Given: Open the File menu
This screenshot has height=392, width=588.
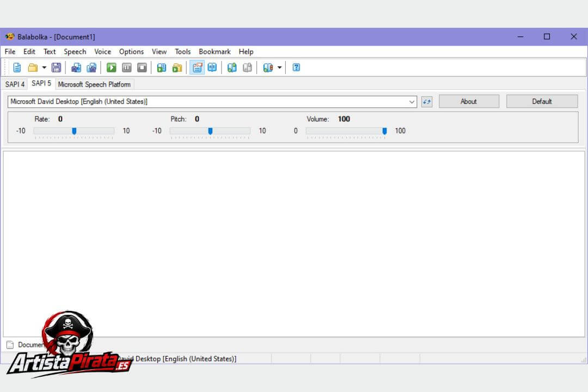Looking at the screenshot, I should pos(10,52).
